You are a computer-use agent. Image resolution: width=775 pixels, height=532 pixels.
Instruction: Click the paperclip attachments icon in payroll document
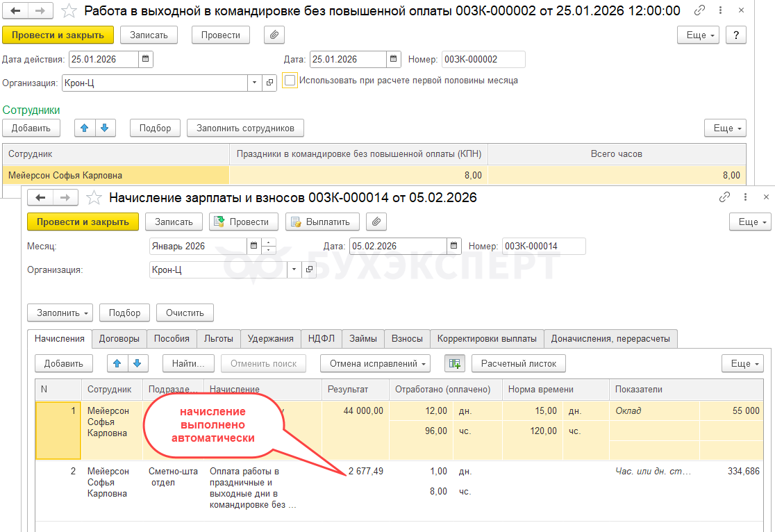tap(376, 222)
